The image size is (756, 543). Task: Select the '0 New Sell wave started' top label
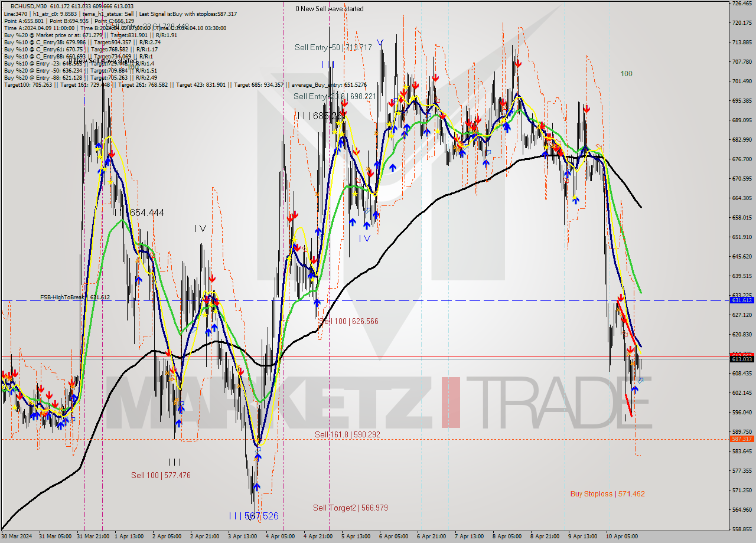click(330, 9)
